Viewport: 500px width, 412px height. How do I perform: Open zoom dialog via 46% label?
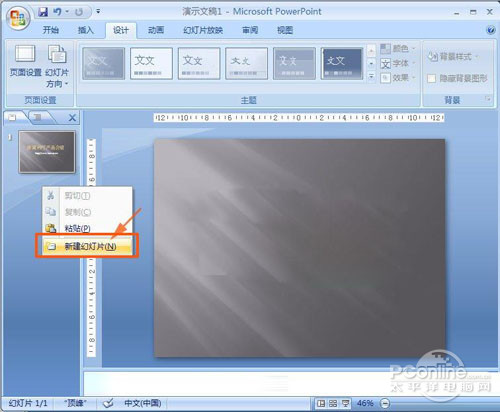365,404
